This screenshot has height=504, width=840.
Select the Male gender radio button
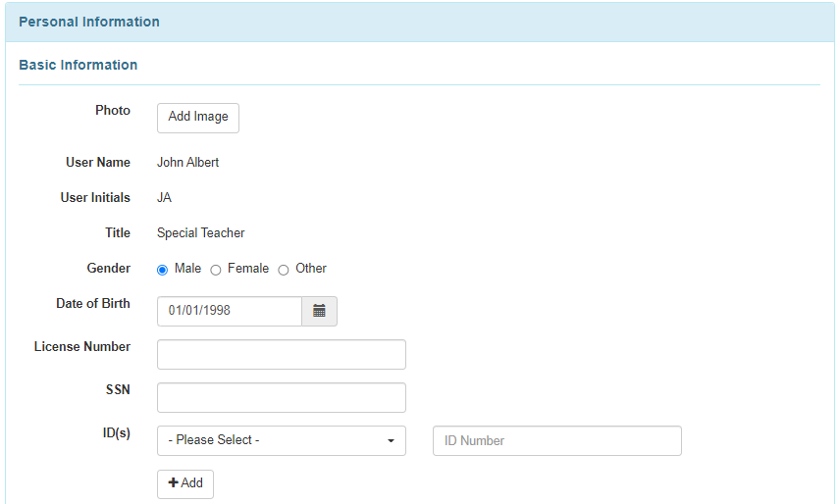pyautogui.click(x=163, y=270)
